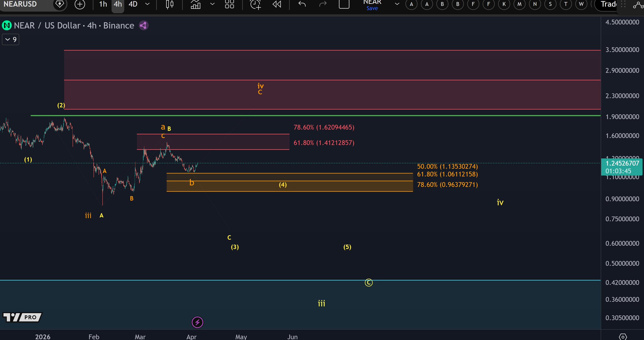Open chart settings gear at bottom right
644x340 pixels.
pos(623,337)
